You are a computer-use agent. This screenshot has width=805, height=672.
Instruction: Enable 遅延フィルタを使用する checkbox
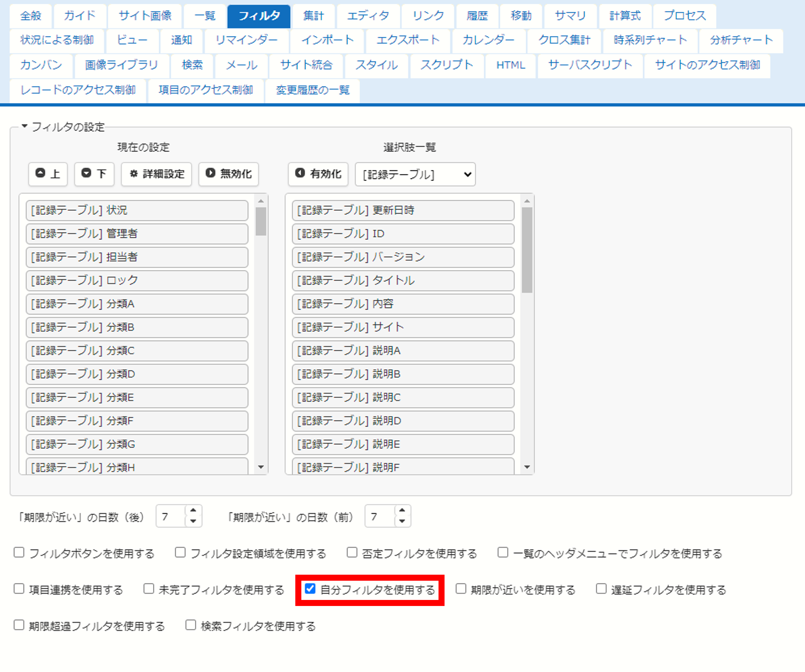601,588
